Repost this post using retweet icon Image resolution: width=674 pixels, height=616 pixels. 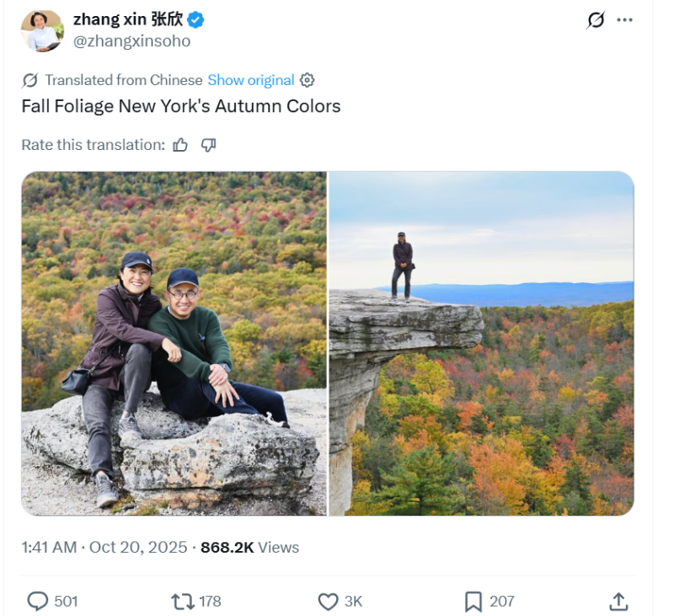[182, 601]
